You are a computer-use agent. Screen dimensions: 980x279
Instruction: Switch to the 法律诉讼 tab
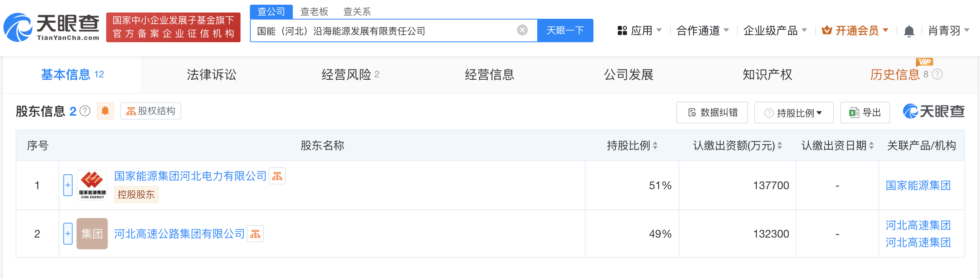(x=211, y=75)
